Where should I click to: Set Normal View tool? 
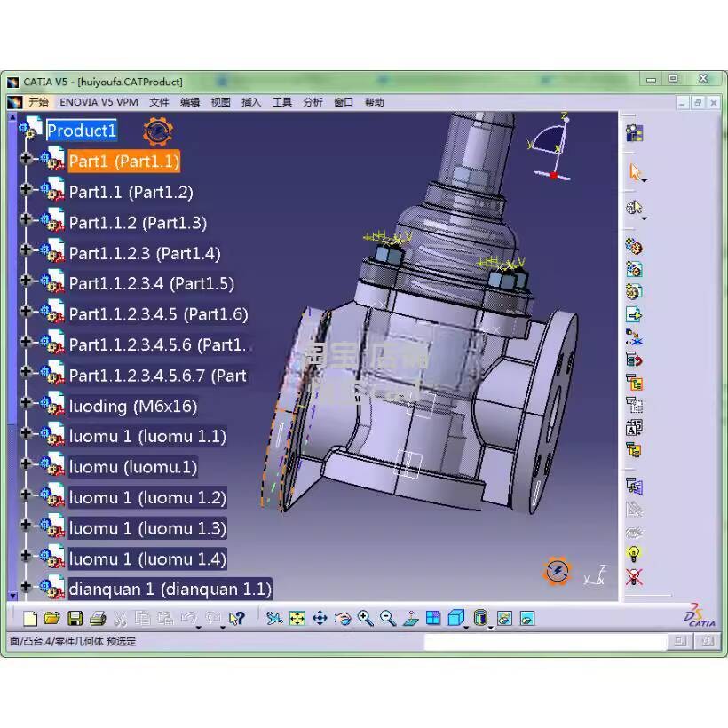[410, 619]
